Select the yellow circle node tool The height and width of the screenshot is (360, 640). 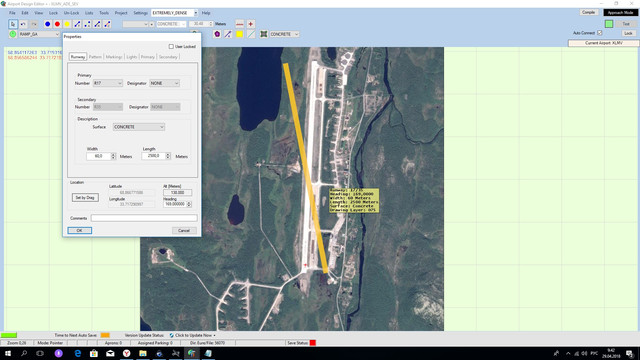(x=67, y=24)
